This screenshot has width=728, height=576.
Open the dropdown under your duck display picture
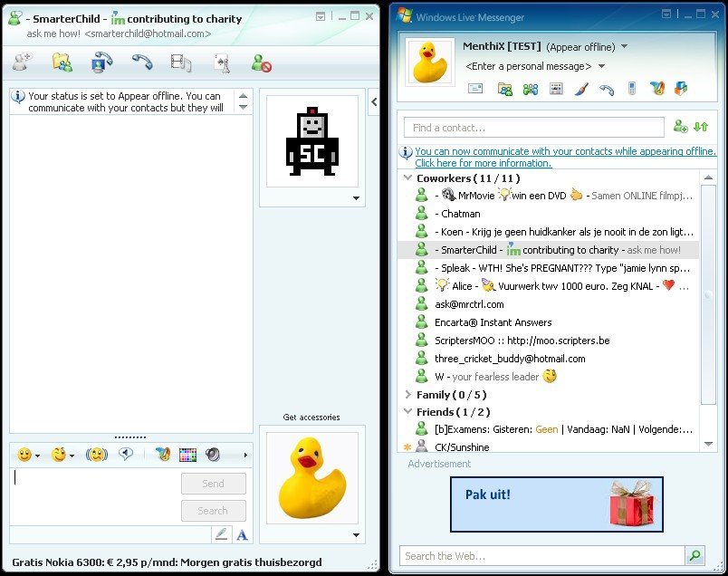(356, 535)
